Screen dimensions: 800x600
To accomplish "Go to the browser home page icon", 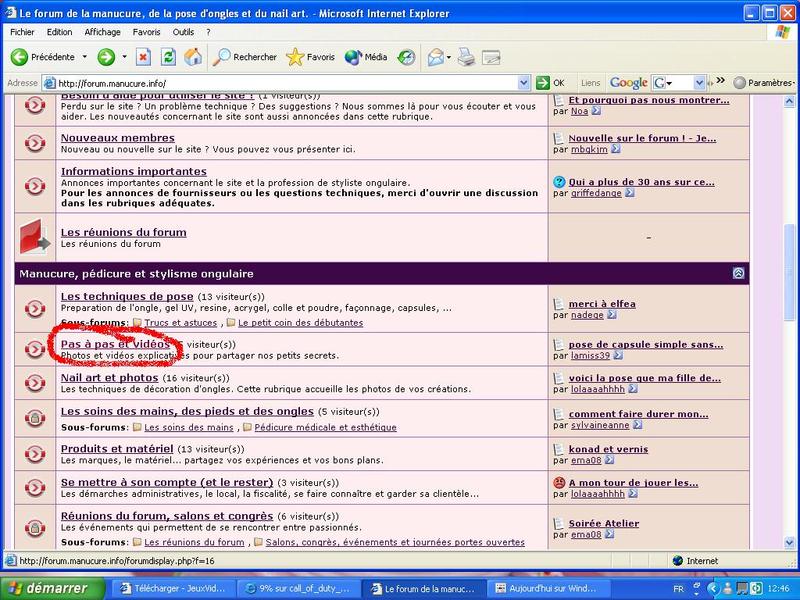I will point(194,57).
